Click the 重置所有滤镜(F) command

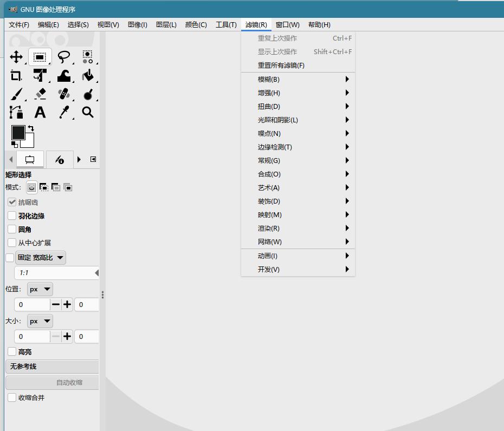[298, 65]
